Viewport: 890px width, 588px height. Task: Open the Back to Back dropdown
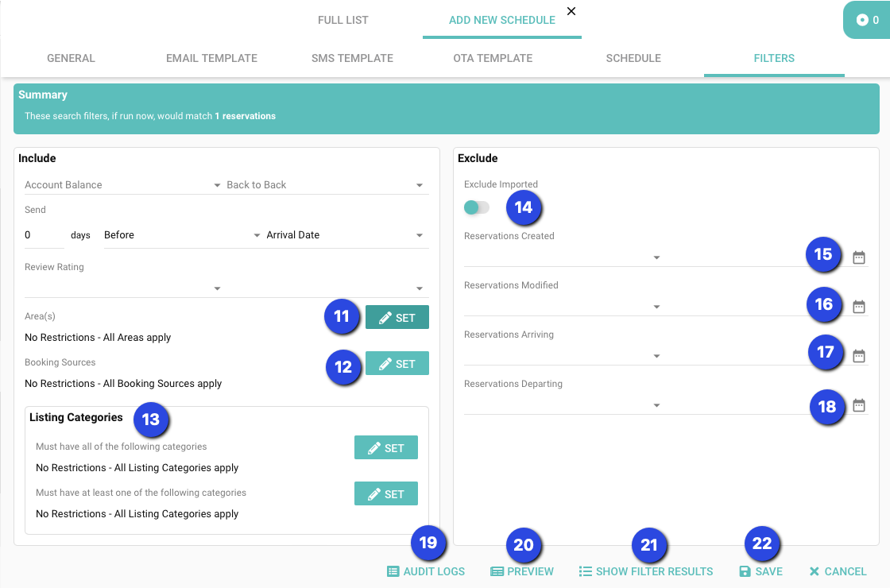pos(325,185)
